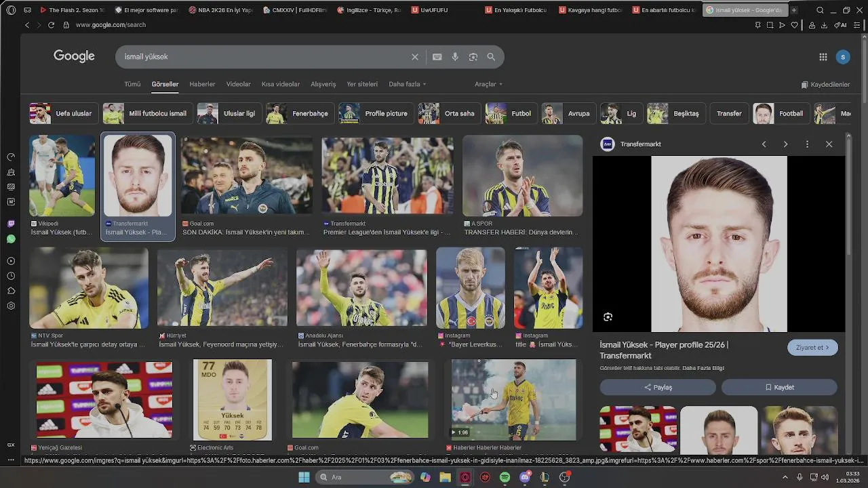Take a snapshot with toolbar capture icon

(x=770, y=25)
